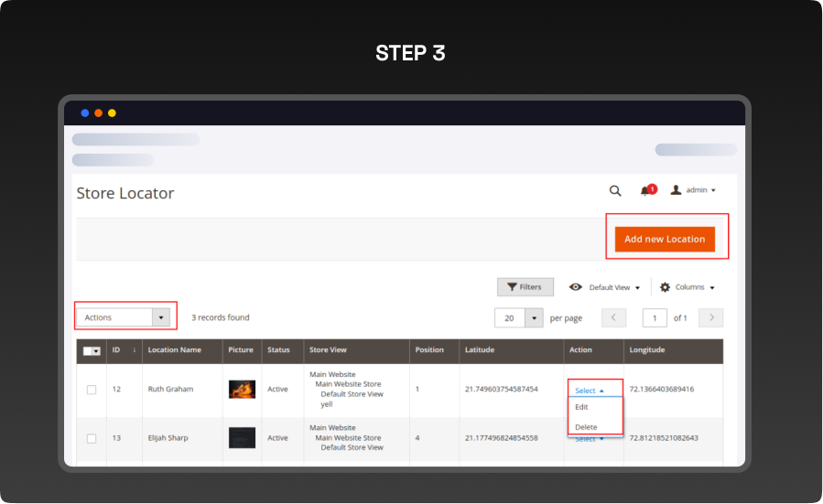
Task: Check the box for Elijah Sharp row
Action: click(92, 438)
